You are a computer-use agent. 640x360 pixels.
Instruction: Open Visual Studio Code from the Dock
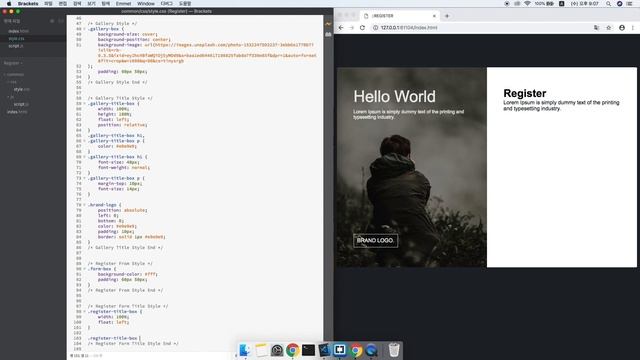[x=324, y=350]
